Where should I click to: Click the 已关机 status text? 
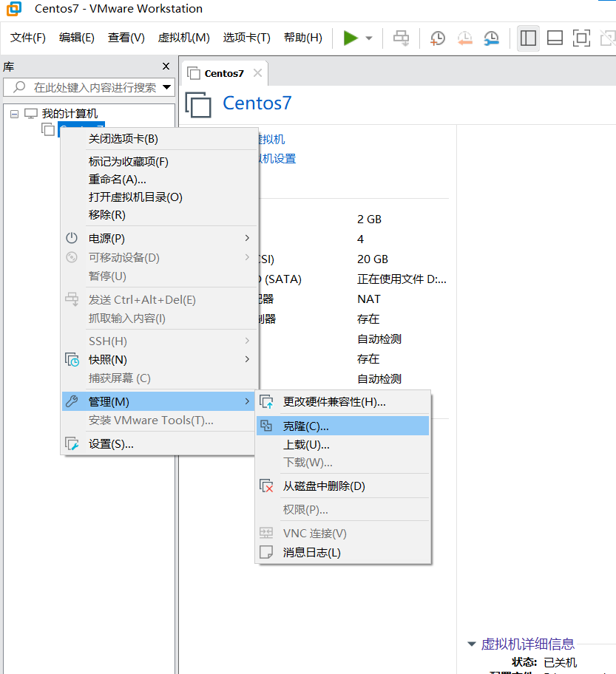[x=560, y=662]
